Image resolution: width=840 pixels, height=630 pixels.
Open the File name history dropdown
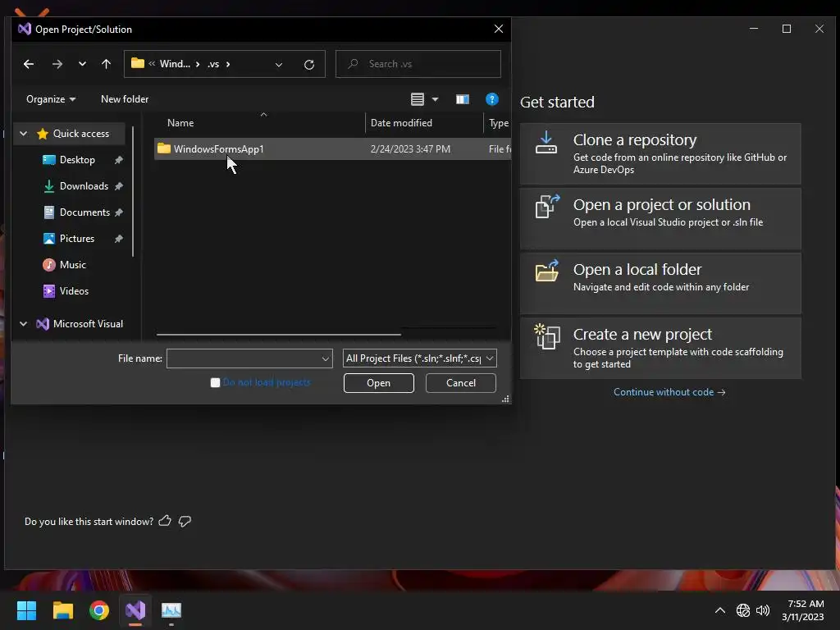[325, 358]
